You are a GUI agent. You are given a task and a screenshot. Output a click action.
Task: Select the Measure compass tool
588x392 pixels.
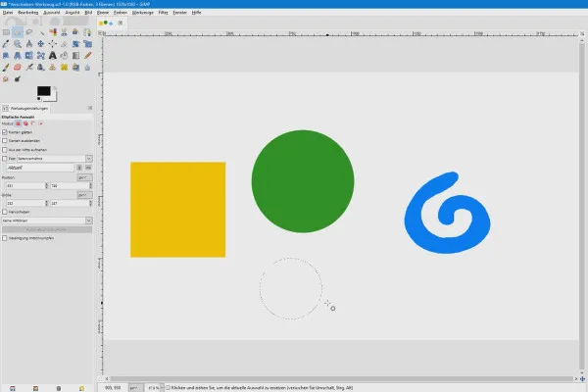29,44
